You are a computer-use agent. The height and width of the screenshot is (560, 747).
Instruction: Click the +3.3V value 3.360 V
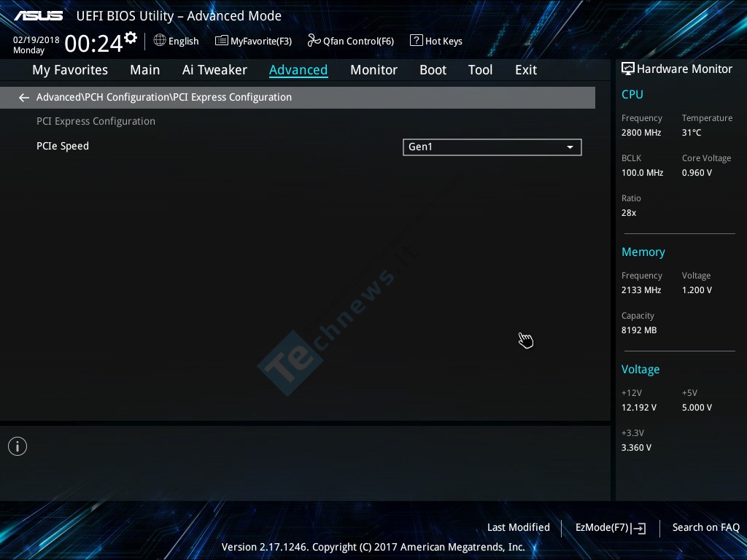click(x=636, y=448)
